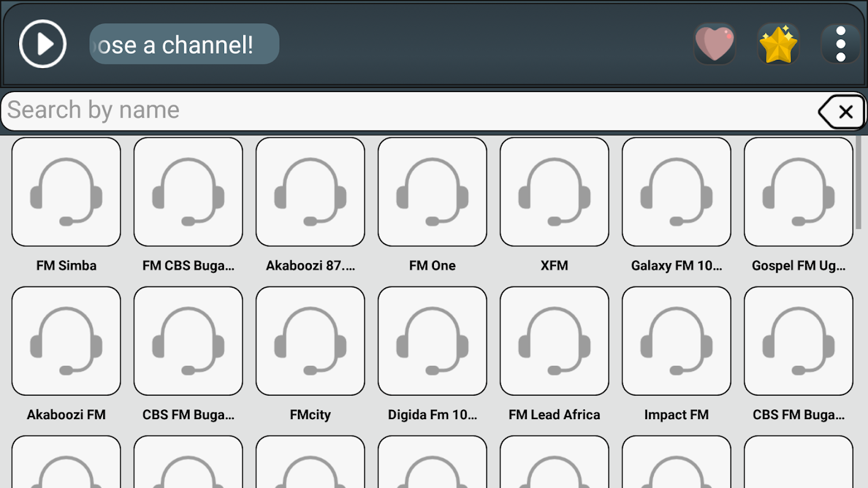Select the XFM headphone icon
This screenshot has width=868, height=488.
[555, 192]
